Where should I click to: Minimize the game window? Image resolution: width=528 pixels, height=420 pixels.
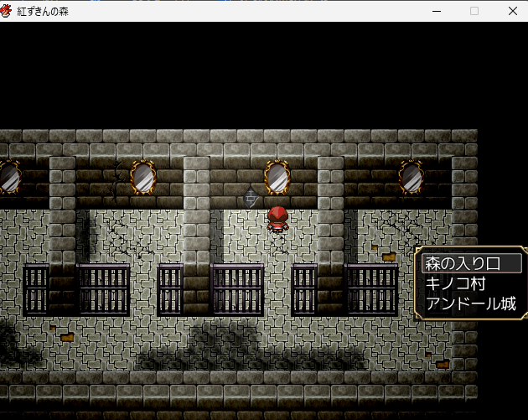[x=436, y=11]
